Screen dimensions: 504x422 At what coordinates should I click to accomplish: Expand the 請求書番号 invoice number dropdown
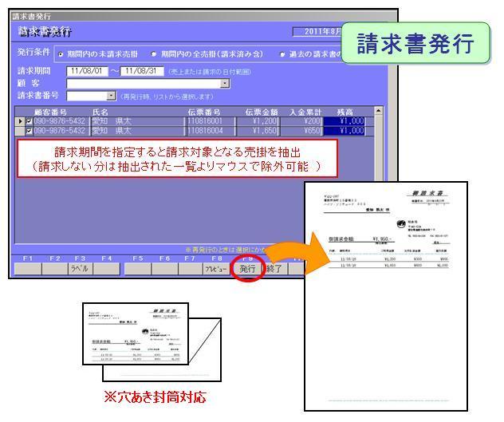tap(111, 96)
